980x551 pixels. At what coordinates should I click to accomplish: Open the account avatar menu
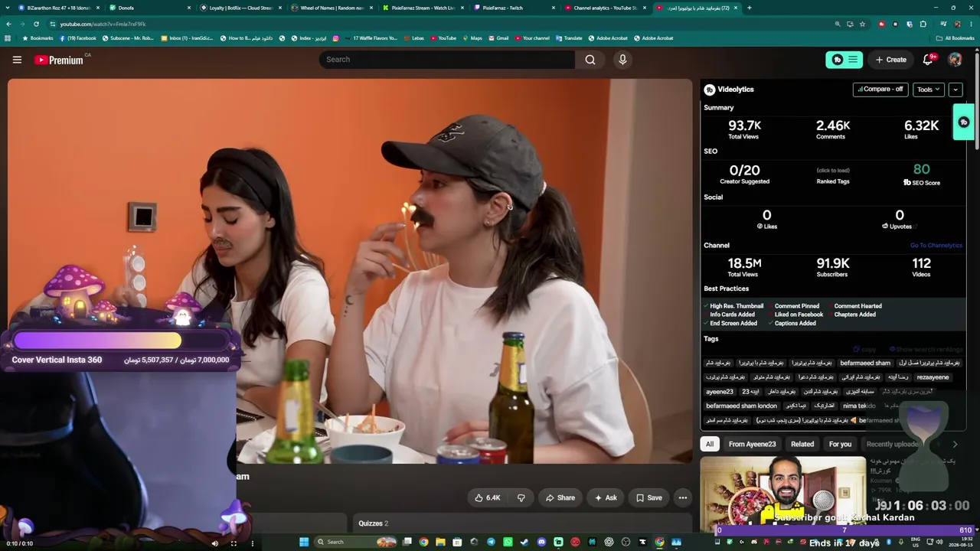tap(955, 60)
